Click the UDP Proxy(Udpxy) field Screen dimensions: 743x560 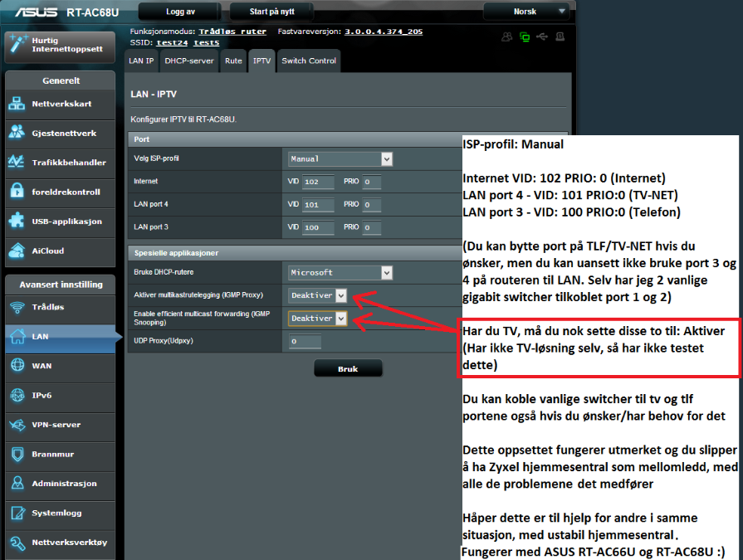point(305,341)
